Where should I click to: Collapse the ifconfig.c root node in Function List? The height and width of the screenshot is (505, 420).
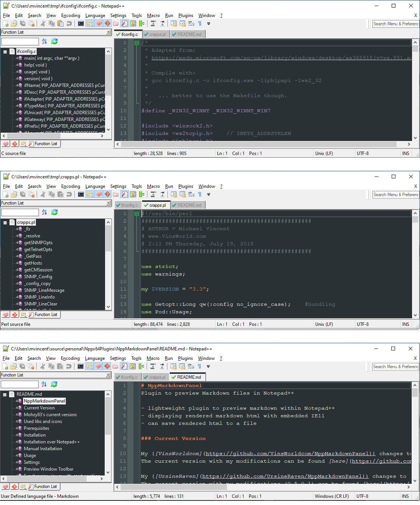5,51
